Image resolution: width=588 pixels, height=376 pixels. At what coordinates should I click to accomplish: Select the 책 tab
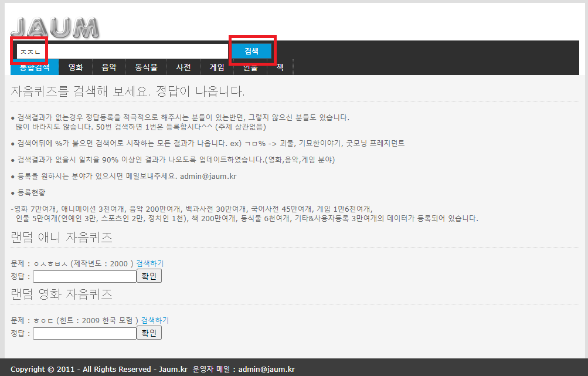click(280, 67)
